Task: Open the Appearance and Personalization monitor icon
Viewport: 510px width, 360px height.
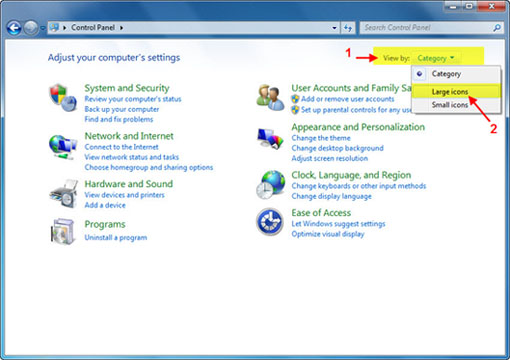Action: 270,138
